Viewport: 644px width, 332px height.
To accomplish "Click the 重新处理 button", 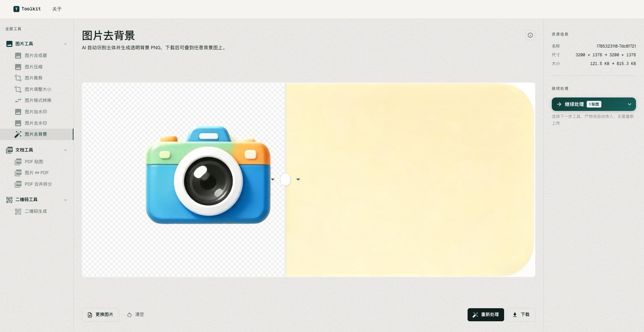I will tap(486, 315).
